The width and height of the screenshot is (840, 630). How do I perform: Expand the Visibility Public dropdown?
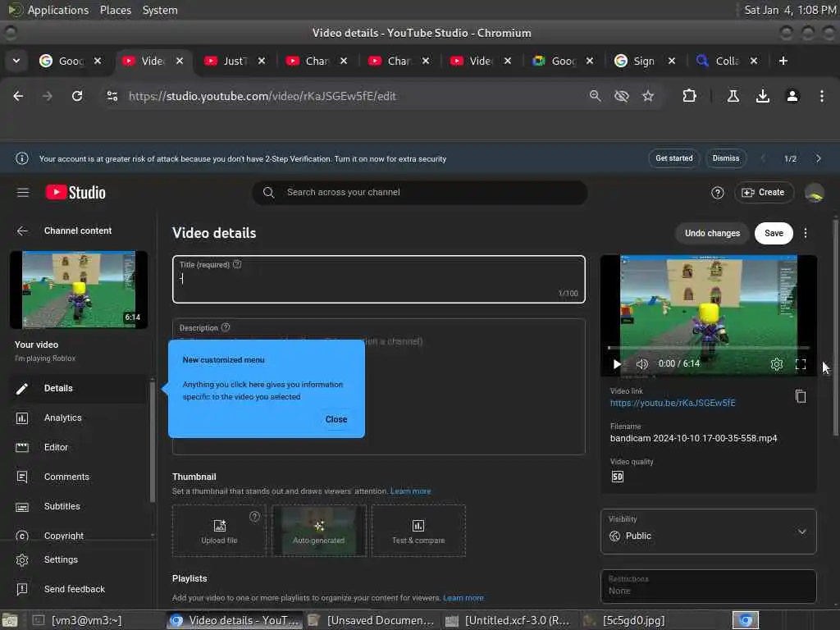click(x=708, y=532)
